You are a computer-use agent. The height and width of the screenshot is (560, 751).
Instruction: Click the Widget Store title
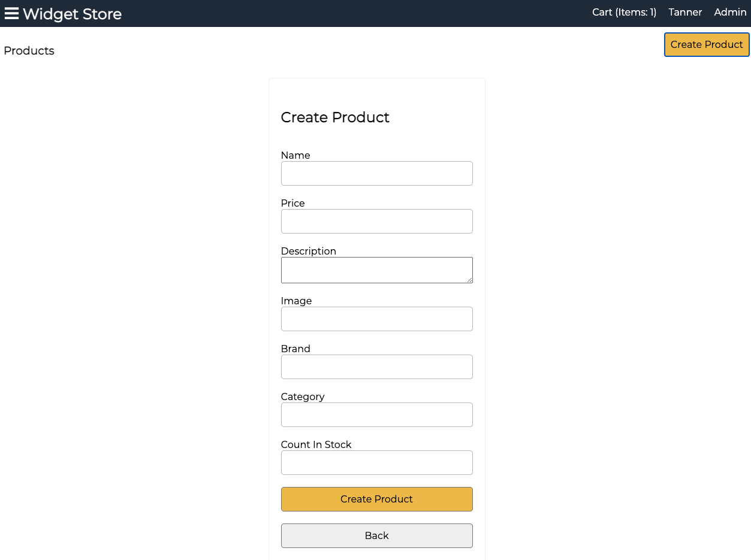(x=72, y=14)
